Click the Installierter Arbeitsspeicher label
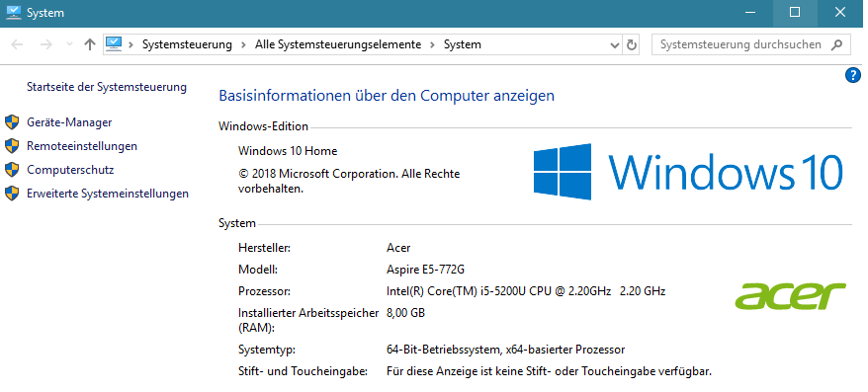868x392 pixels. coord(308,320)
